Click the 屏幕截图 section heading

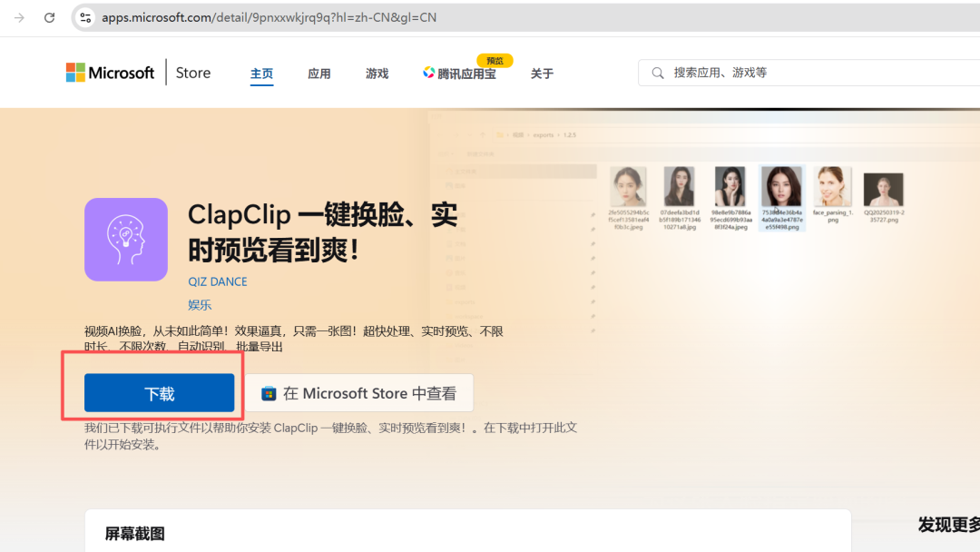pos(135,533)
